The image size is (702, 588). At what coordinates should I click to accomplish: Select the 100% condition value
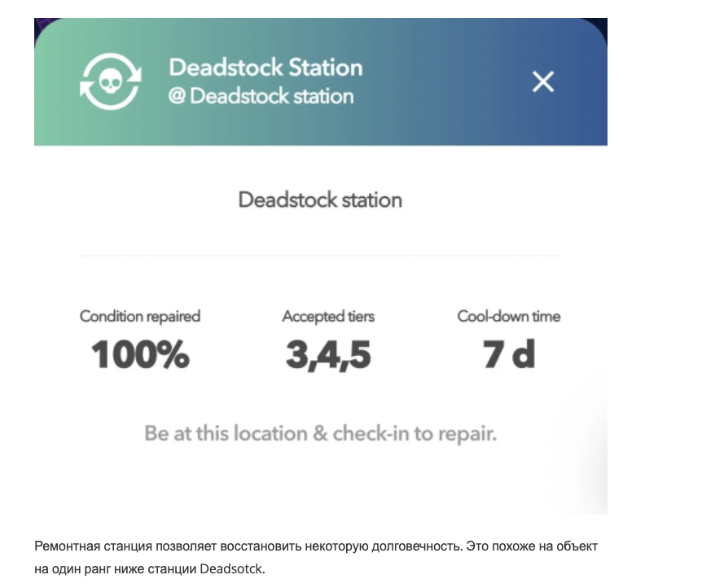(140, 354)
